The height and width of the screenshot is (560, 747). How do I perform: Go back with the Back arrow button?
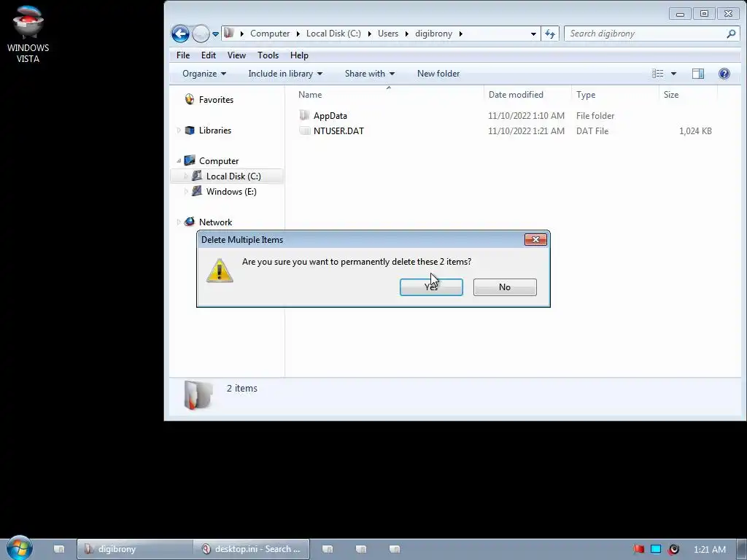click(x=181, y=34)
